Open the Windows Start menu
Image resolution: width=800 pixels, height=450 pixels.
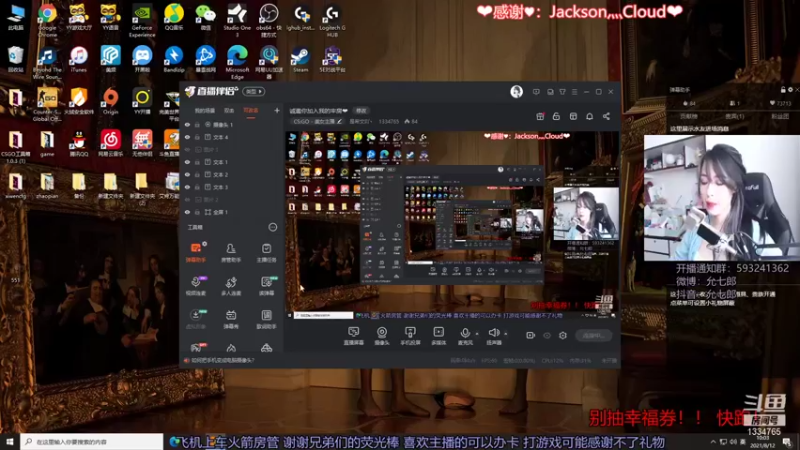[10, 441]
